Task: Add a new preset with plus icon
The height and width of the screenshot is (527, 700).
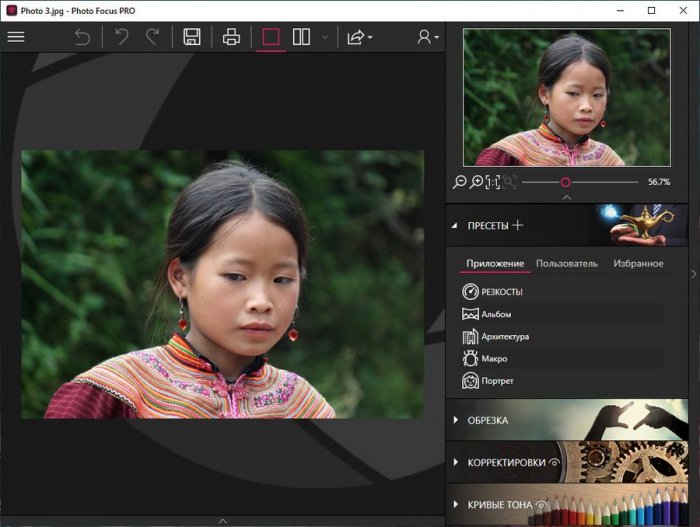Action: coord(518,225)
